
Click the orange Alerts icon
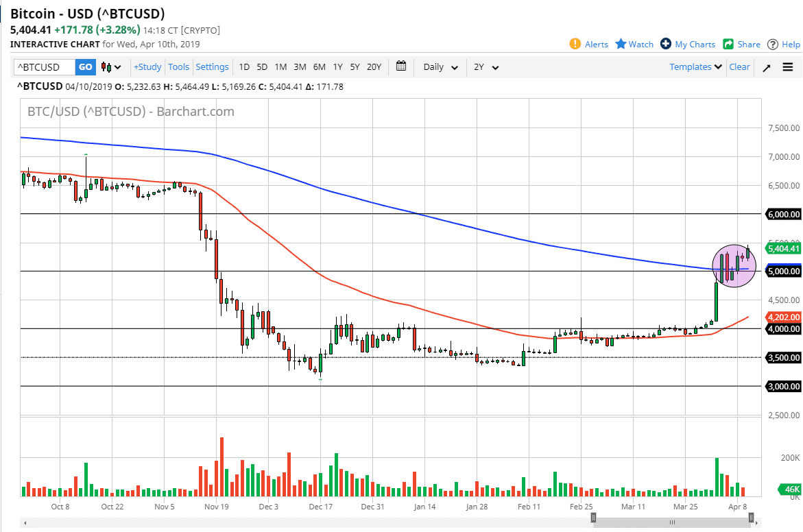pos(577,44)
